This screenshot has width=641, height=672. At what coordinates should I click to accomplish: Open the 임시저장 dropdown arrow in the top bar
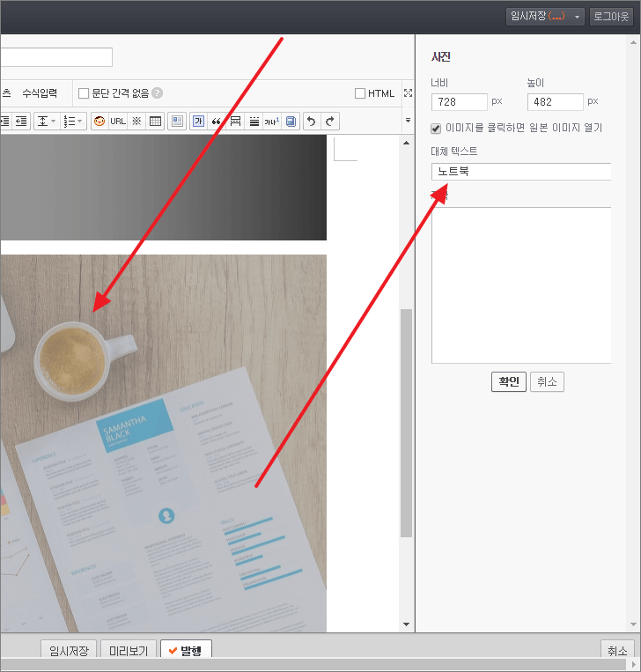577,17
